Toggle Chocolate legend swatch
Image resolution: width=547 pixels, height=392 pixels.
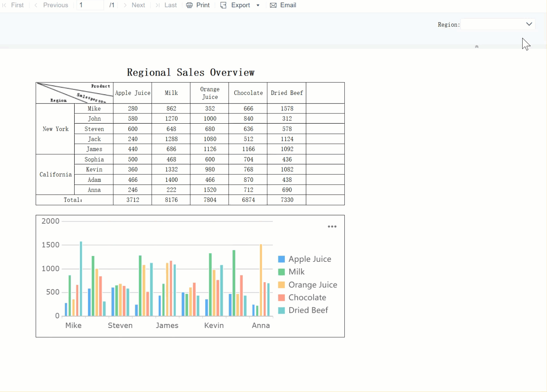point(282,297)
